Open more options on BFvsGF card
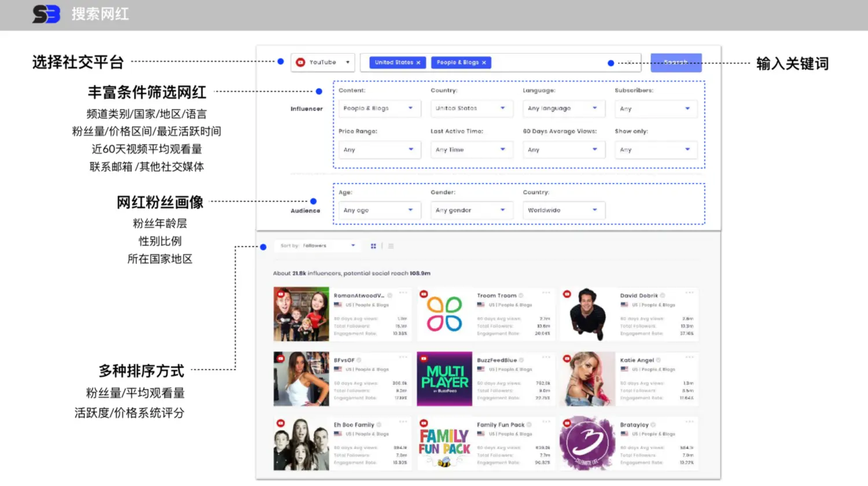Image resolution: width=868 pixels, height=486 pixels. coord(403,358)
